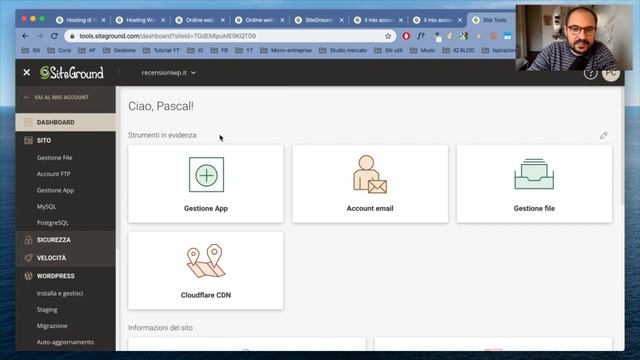The height and width of the screenshot is (360, 640).
Task: Open the Micro-entreprise bookmarks folder
Action: 286,50
